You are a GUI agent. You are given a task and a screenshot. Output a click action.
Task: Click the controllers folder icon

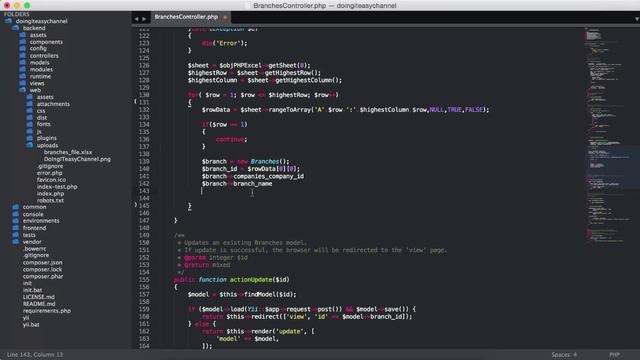pos(22,56)
